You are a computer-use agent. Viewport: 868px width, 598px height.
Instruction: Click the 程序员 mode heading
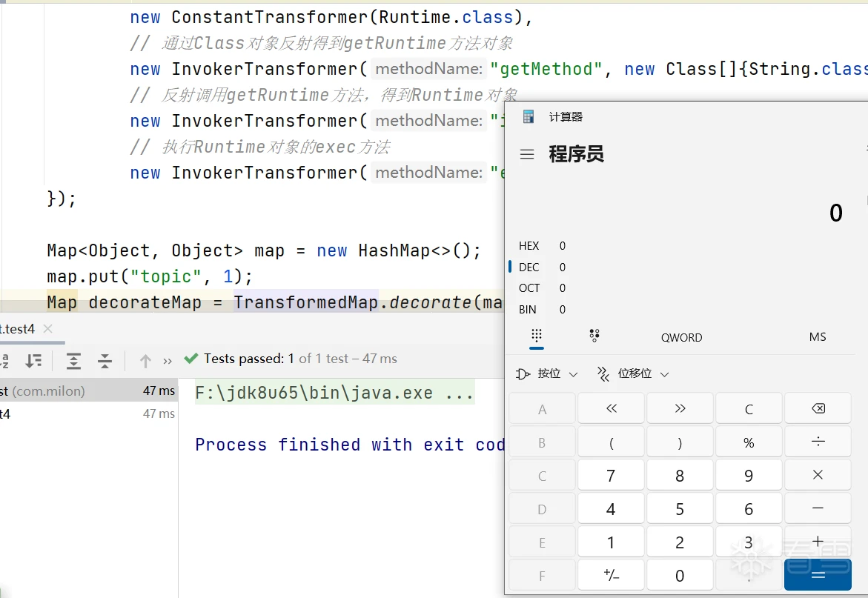tap(576, 154)
